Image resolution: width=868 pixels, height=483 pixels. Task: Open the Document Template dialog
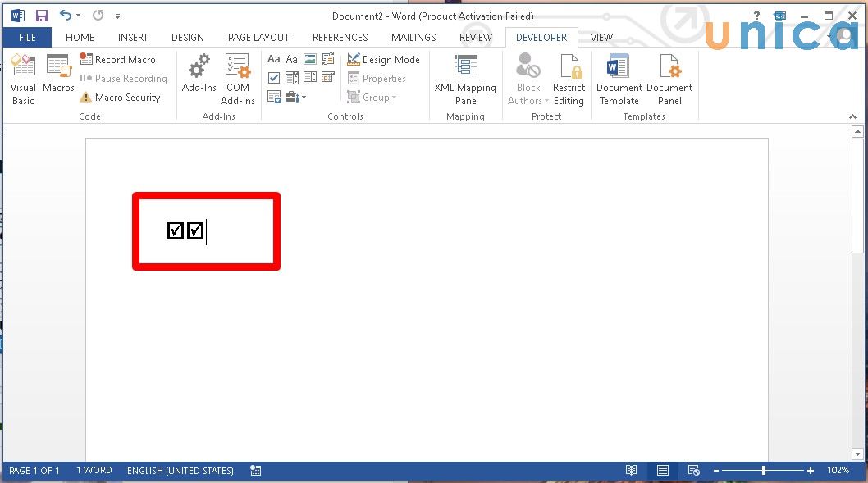[x=619, y=80]
